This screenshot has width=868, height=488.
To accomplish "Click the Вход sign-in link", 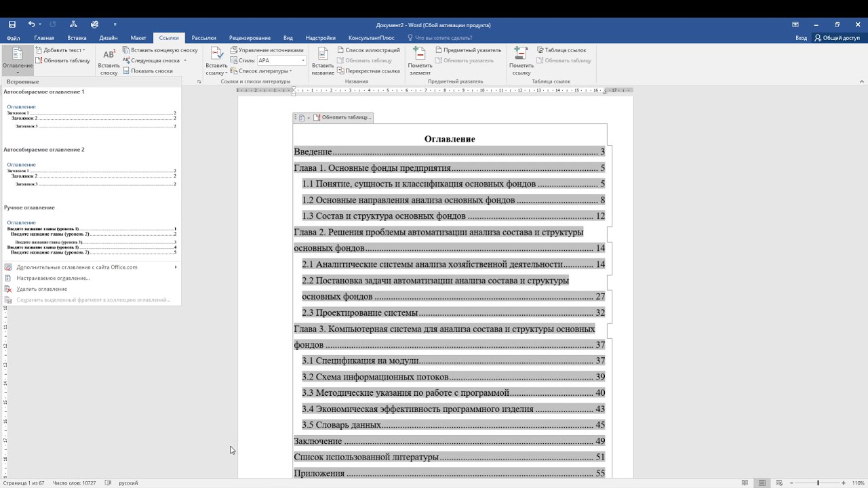I will pos(801,38).
